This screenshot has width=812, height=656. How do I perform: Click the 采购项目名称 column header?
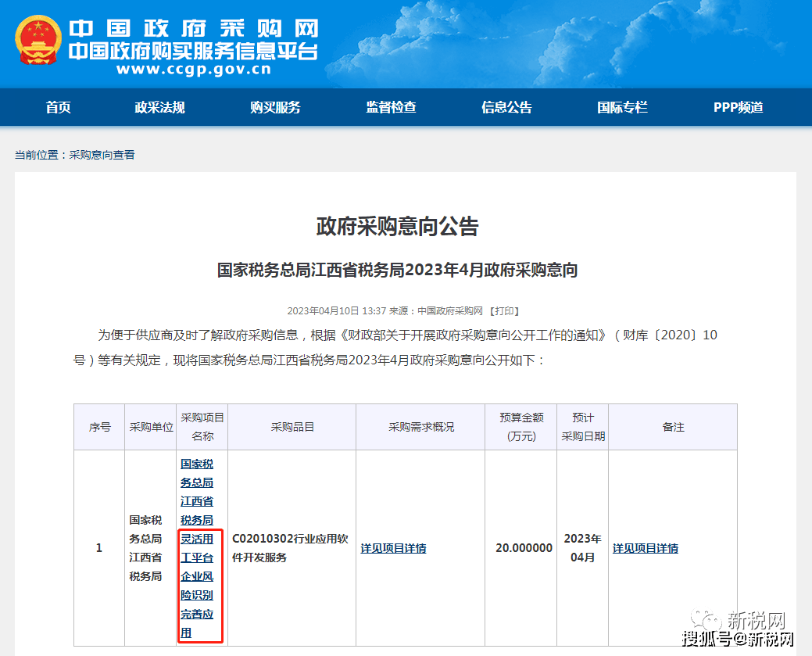click(x=202, y=427)
